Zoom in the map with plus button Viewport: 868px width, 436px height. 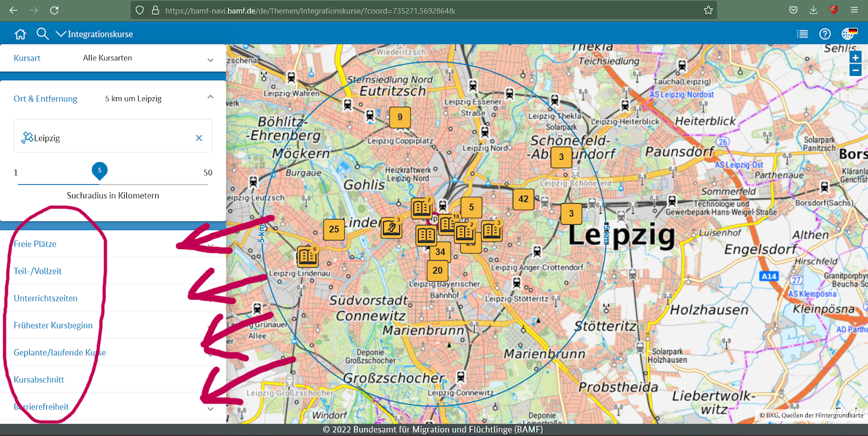856,58
